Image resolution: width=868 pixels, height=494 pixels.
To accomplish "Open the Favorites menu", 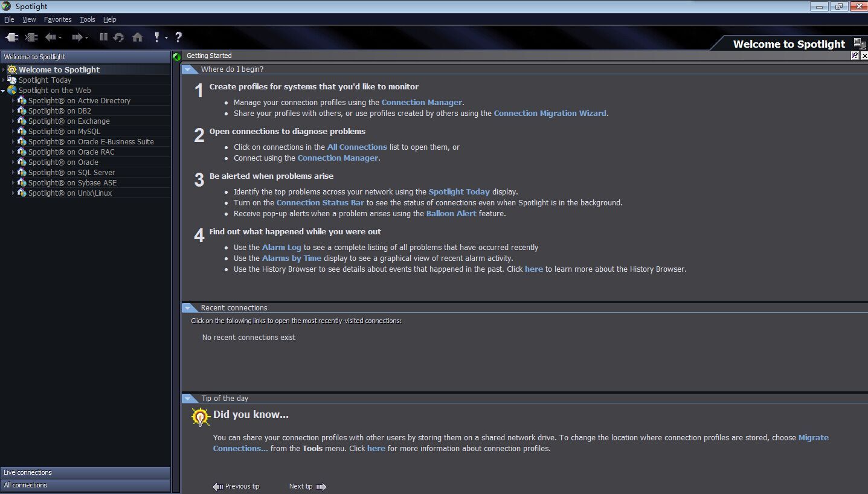I will click(58, 19).
